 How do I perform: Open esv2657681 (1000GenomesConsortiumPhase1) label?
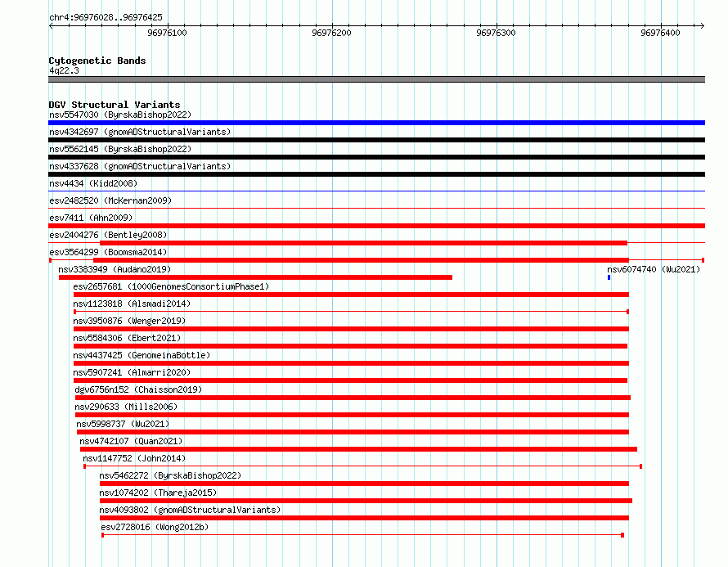tap(171, 286)
